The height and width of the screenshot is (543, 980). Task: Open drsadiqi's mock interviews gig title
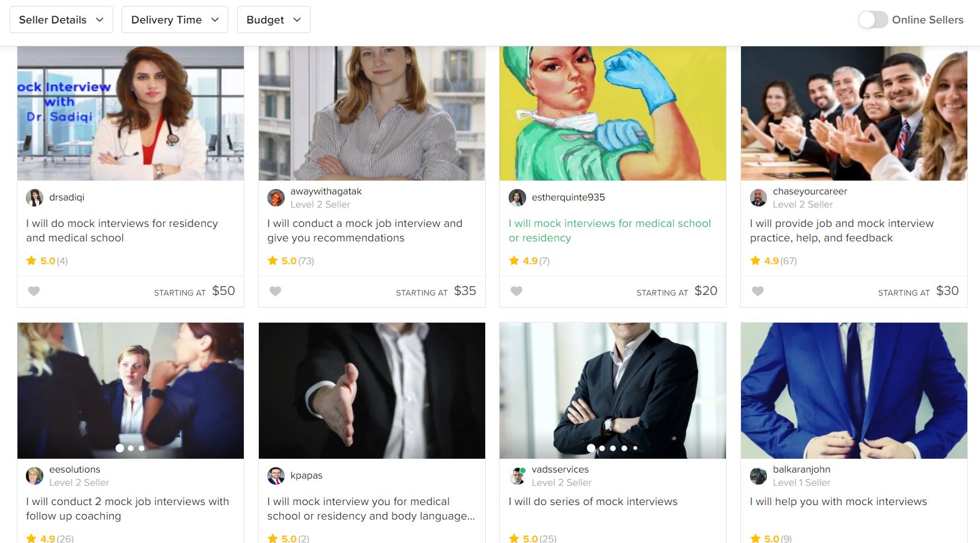point(122,231)
